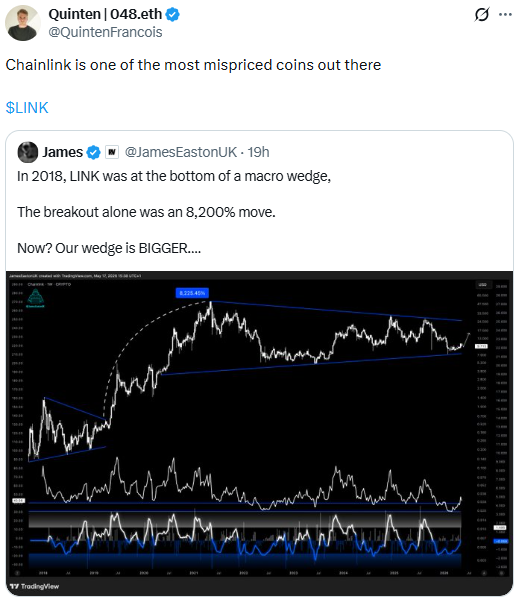This screenshot has height=599, width=524.
Task: Select the USD currency box on chart
Action: pyautogui.click(x=483, y=285)
